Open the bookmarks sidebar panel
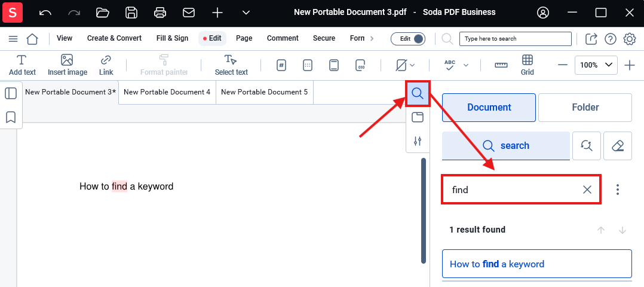Image resolution: width=644 pixels, height=287 pixels. (11, 117)
